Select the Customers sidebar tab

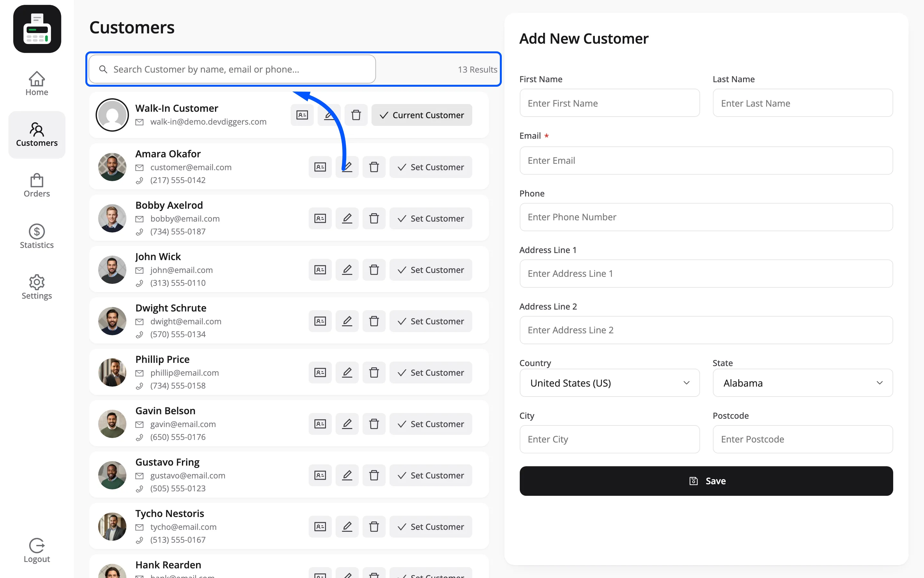(37, 135)
